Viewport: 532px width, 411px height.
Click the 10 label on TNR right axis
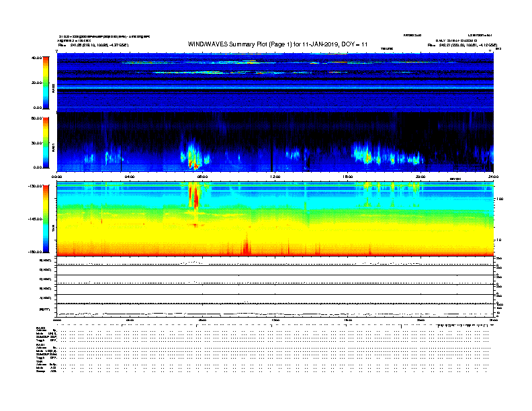pyautogui.click(x=498, y=240)
